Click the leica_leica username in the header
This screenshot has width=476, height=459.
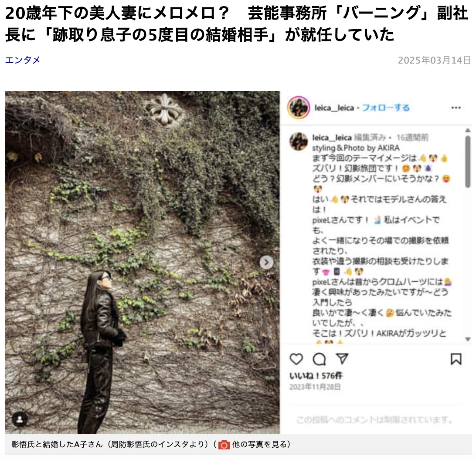334,108
